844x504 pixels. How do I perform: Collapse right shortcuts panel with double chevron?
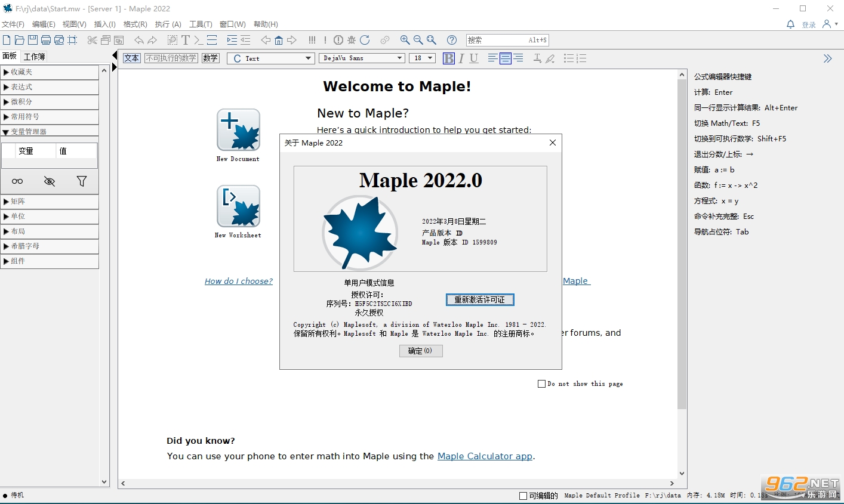point(827,58)
